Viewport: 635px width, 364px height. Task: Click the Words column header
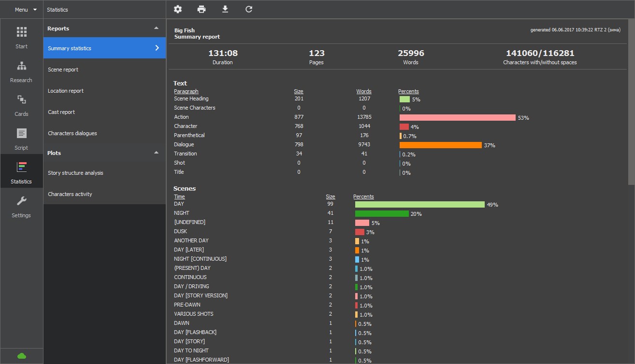tap(364, 91)
